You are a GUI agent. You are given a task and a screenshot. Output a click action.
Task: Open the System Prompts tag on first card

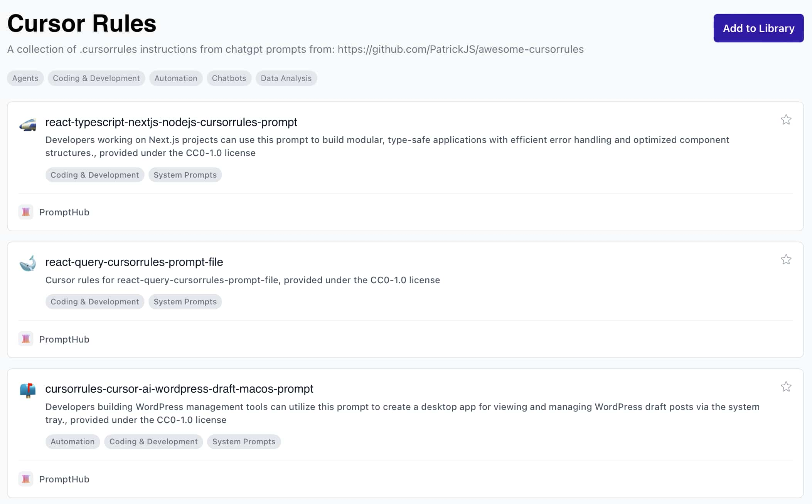click(x=185, y=174)
